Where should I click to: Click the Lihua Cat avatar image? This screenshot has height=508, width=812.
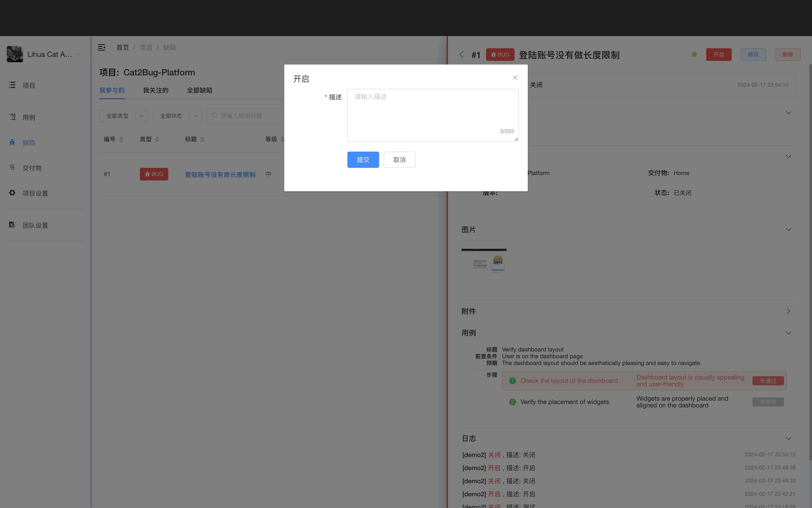point(15,54)
